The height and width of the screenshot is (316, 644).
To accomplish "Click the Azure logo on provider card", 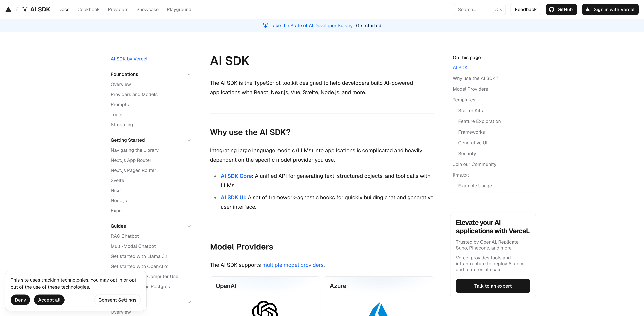I will tap(379, 309).
